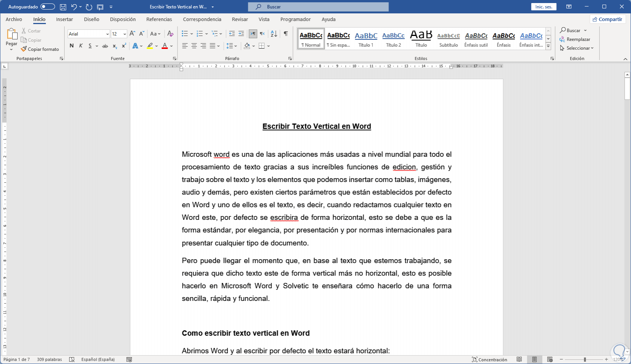
Task: Sort the selection alphabetically
Action: (x=274, y=34)
